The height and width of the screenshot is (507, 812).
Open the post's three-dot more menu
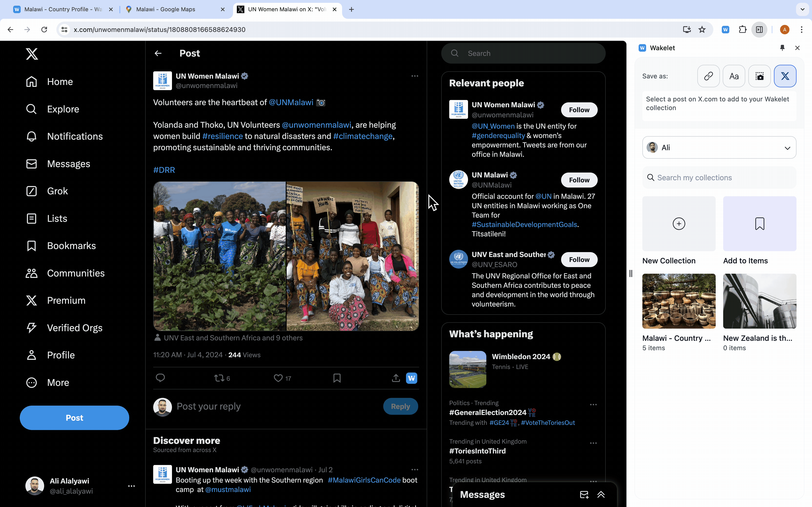415,76
